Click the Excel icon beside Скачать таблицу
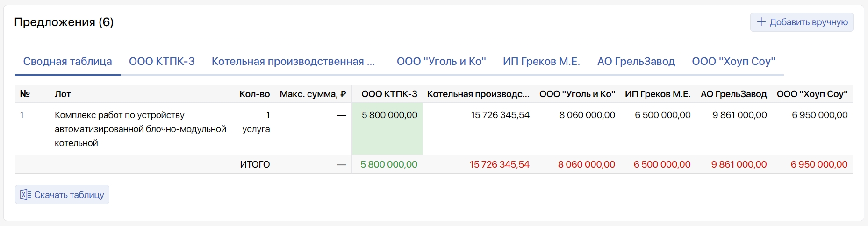This screenshot has height=226, width=868. [x=25, y=195]
